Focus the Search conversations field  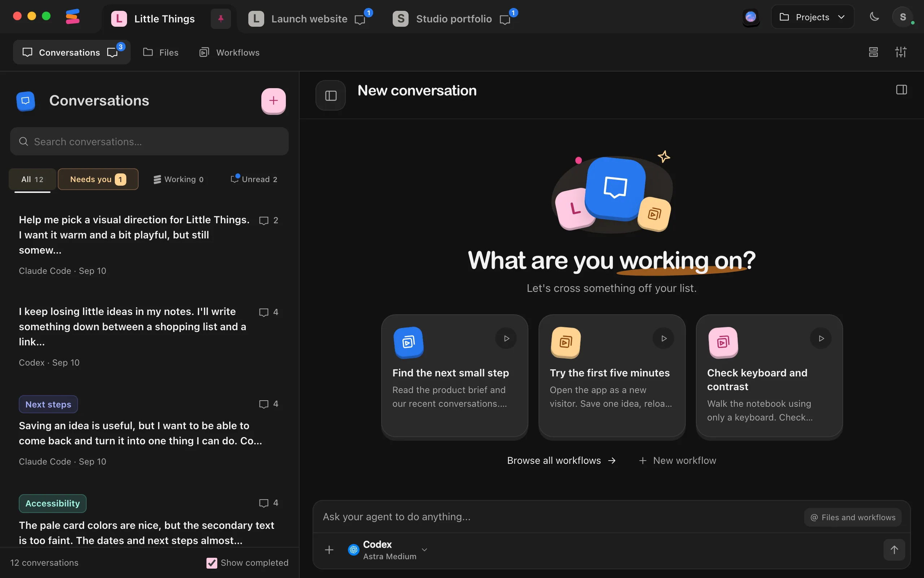(149, 142)
